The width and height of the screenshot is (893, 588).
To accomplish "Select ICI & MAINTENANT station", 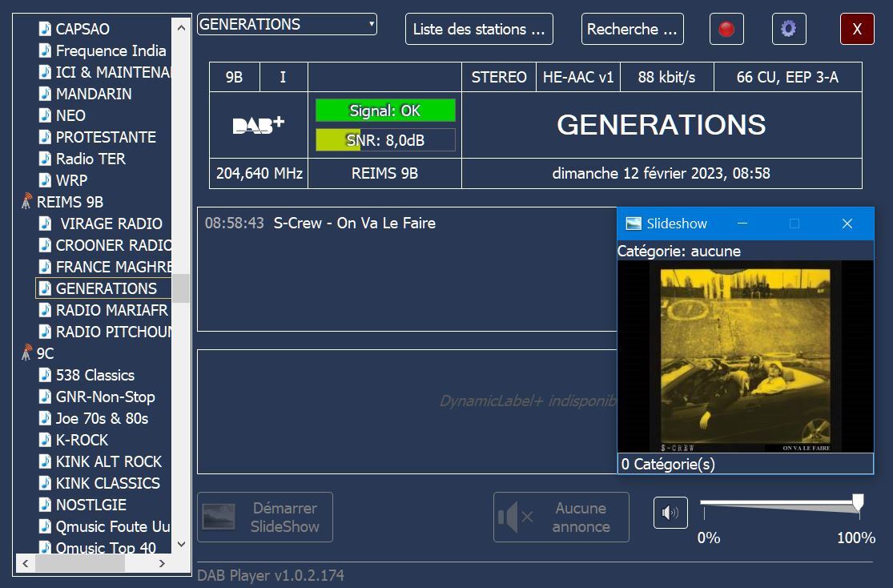I will (x=114, y=72).
